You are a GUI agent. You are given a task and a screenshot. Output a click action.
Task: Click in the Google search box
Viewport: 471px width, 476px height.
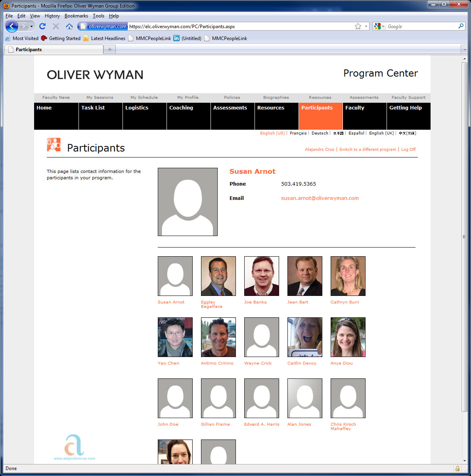421,27
